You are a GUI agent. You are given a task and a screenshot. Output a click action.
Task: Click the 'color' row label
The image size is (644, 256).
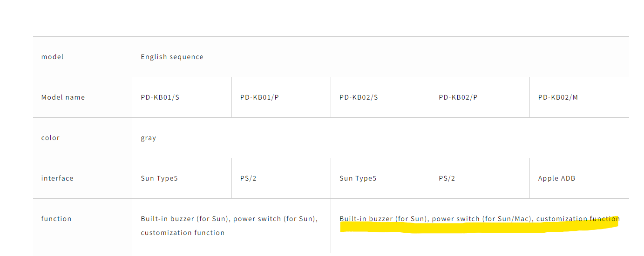click(50, 138)
